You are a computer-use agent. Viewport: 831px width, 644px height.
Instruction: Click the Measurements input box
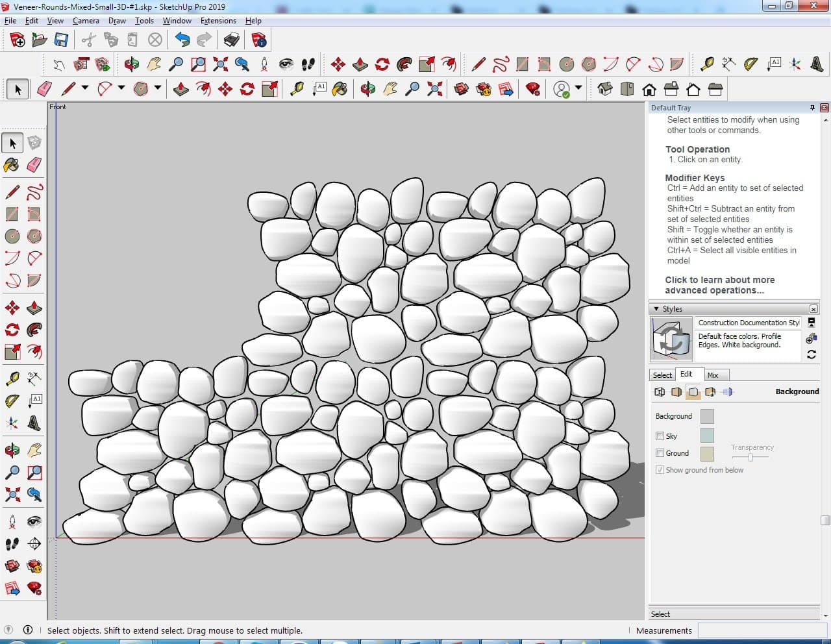click(x=762, y=630)
